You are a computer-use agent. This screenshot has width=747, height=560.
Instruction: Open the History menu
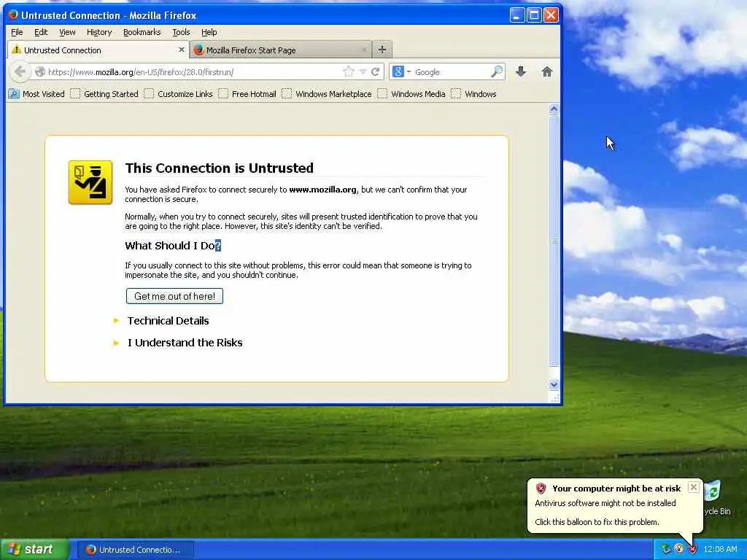tap(99, 32)
